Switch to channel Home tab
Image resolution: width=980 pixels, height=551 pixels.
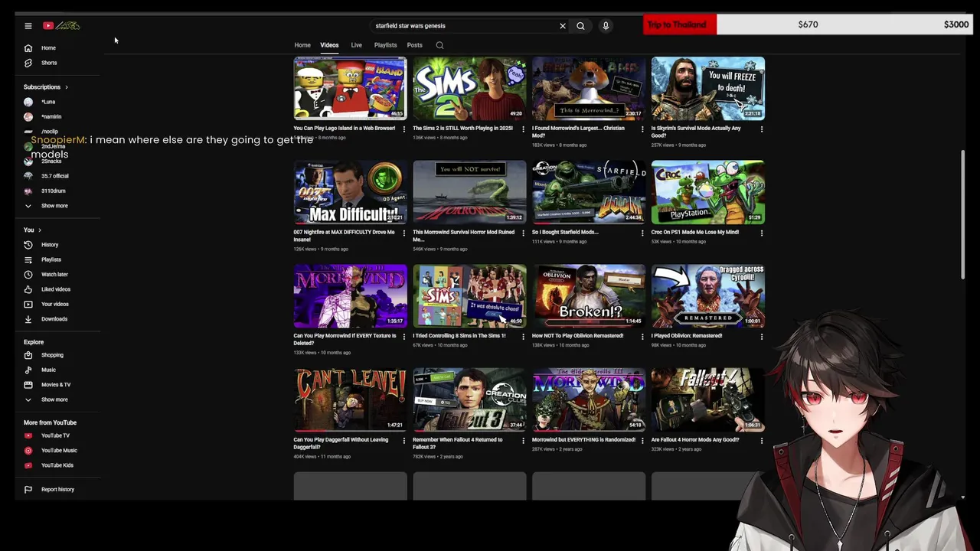pyautogui.click(x=302, y=45)
